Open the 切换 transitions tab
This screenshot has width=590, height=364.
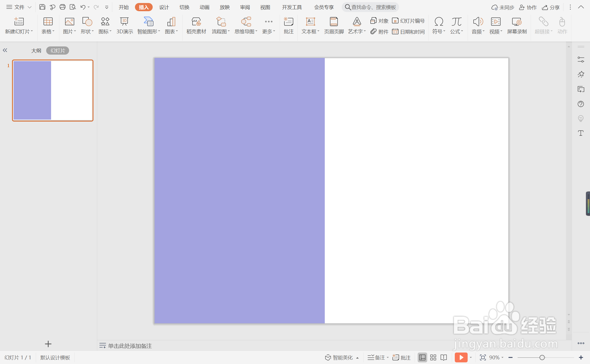point(184,7)
